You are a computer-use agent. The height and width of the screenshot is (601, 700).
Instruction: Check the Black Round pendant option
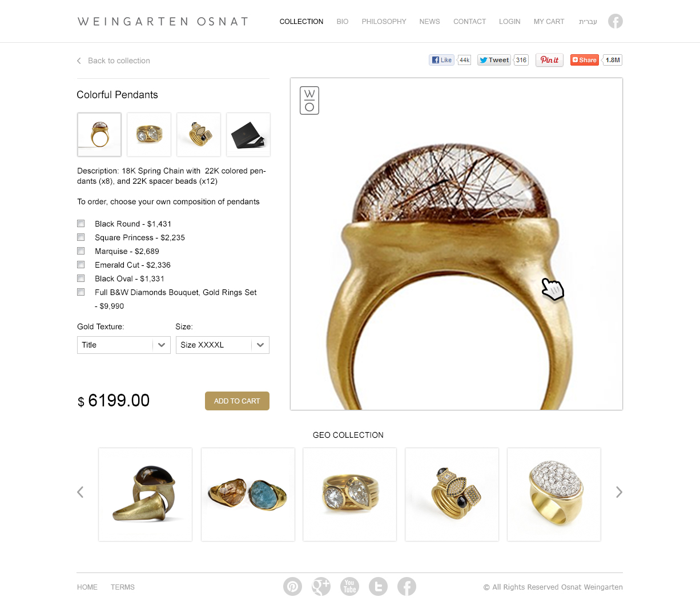click(x=81, y=224)
